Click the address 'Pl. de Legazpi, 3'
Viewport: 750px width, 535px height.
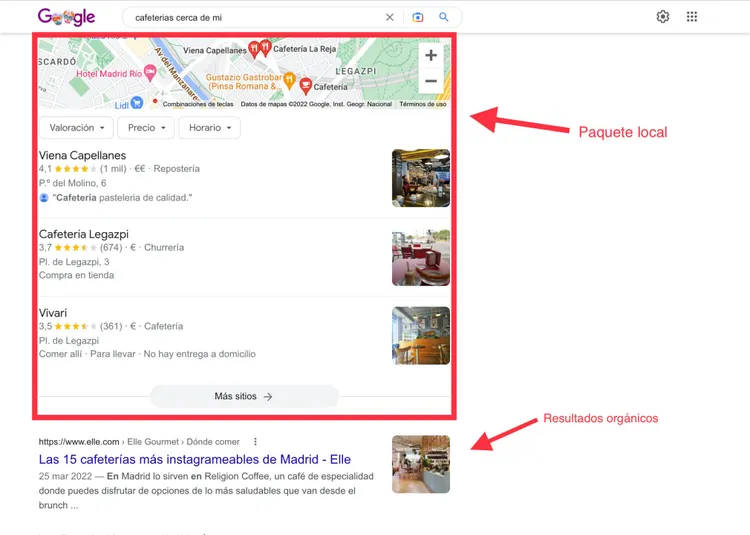[74, 262]
